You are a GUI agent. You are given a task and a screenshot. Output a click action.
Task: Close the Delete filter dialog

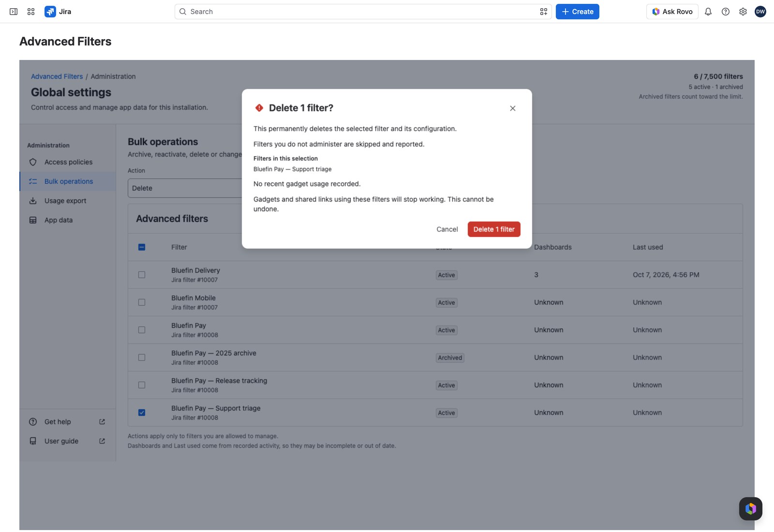coord(513,108)
